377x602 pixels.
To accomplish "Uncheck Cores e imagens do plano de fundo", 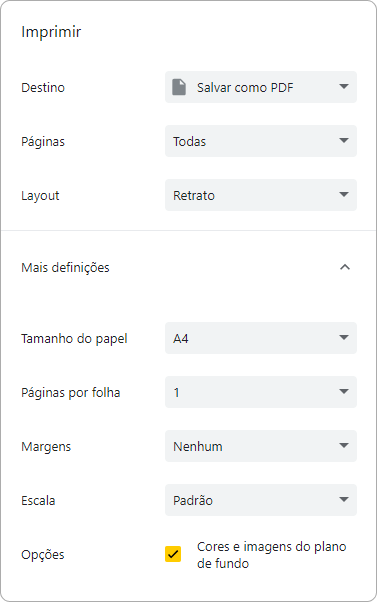I will pyautogui.click(x=173, y=554).
